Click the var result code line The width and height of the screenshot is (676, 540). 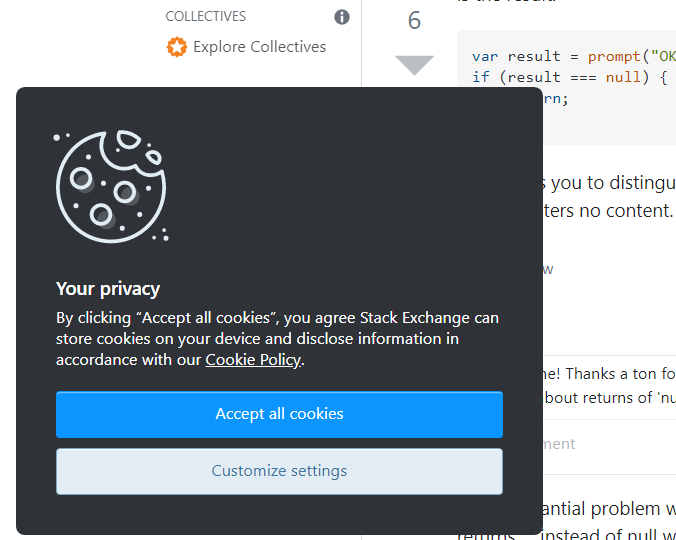573,56
